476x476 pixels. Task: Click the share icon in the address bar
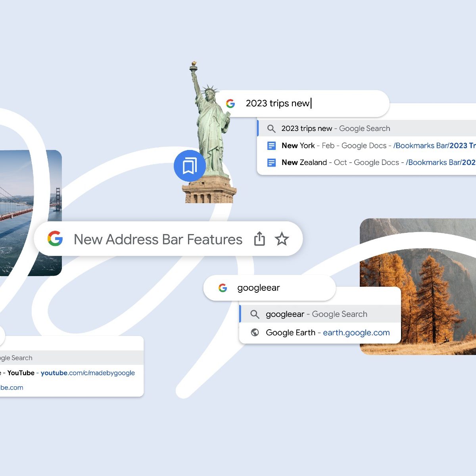(259, 239)
